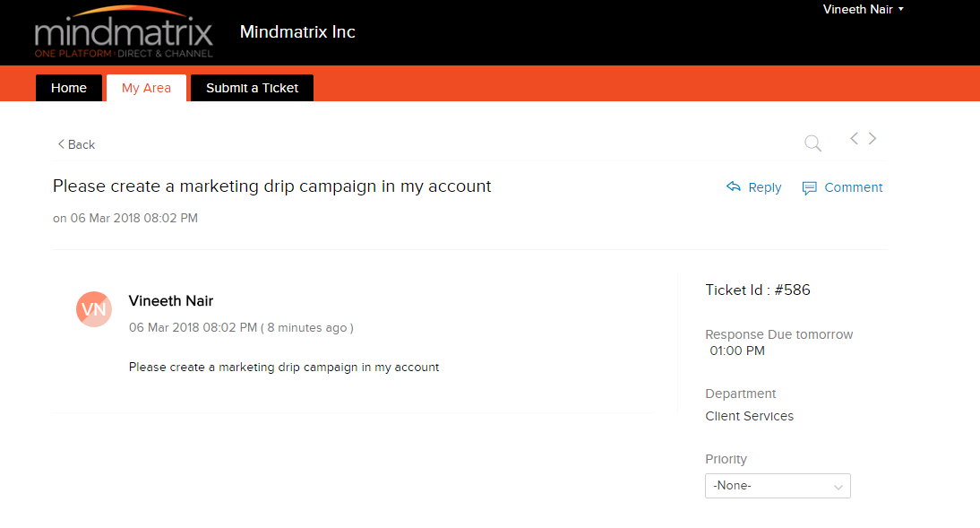Click the ticket title heading

pos(272,186)
